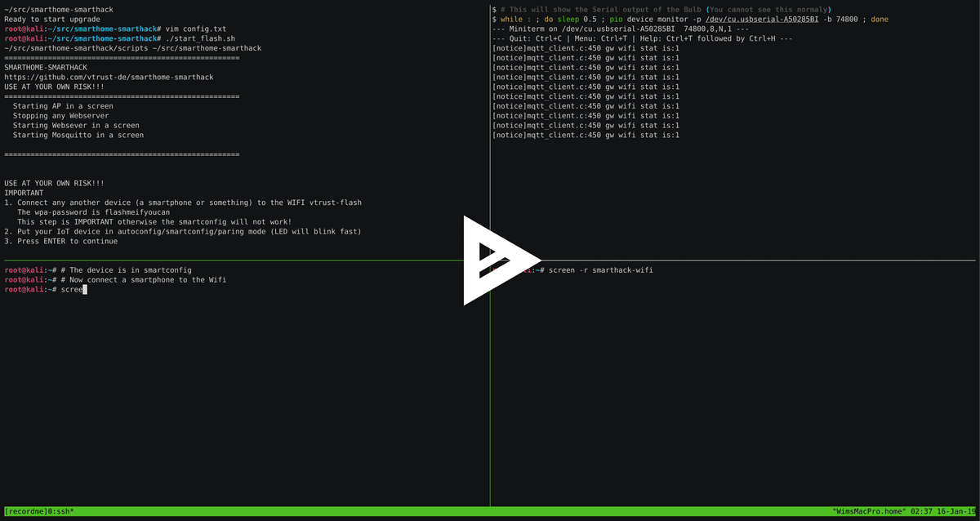Click the "Starting Websever in a screen" line
The height and width of the screenshot is (521, 980).
tap(76, 126)
